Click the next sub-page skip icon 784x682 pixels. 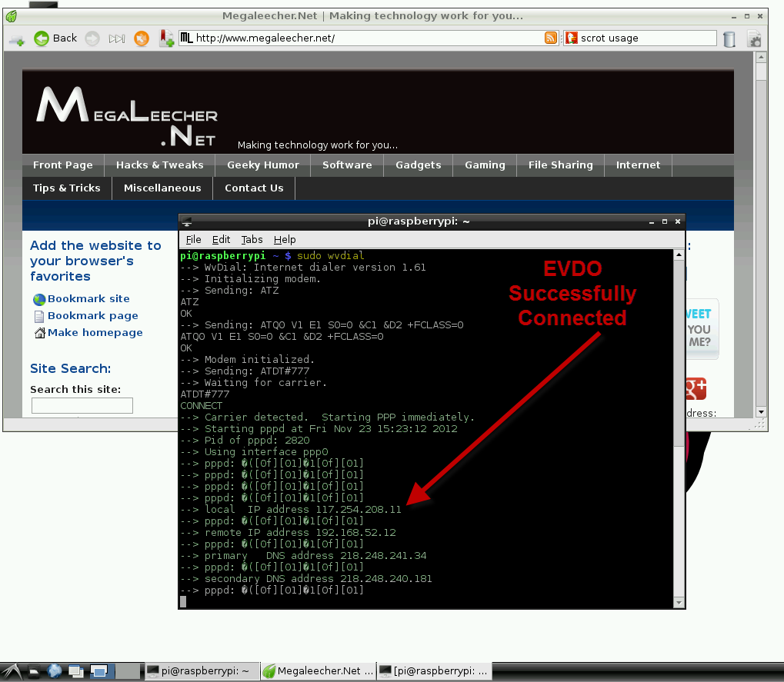(117, 38)
